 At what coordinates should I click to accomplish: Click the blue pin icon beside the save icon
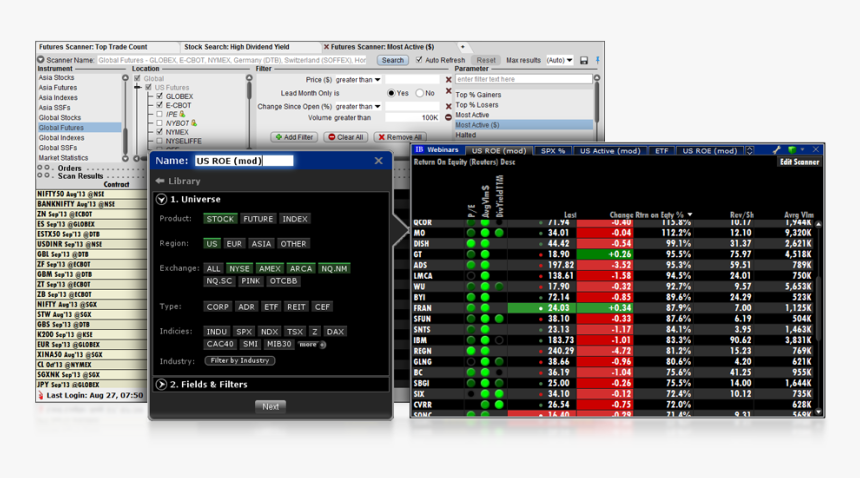pos(597,60)
